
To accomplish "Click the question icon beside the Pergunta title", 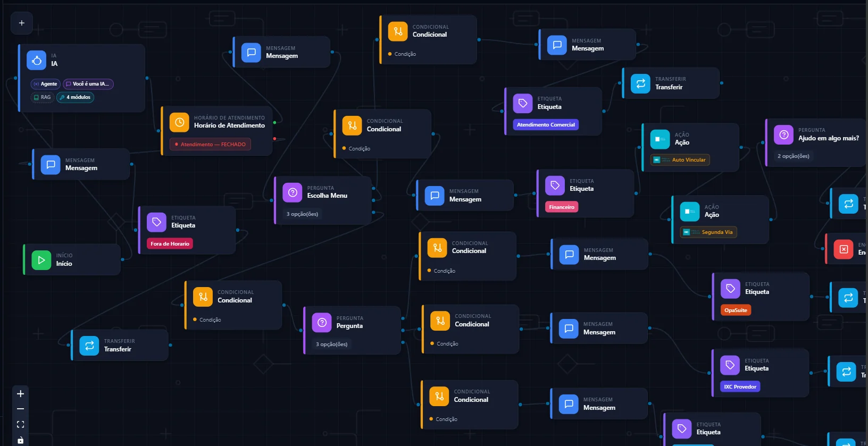I will [x=322, y=323].
